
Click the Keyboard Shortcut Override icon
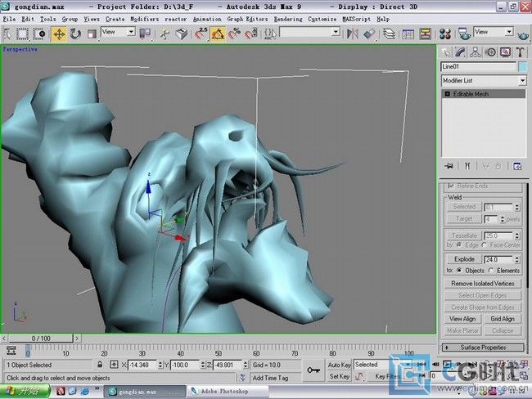(182, 34)
